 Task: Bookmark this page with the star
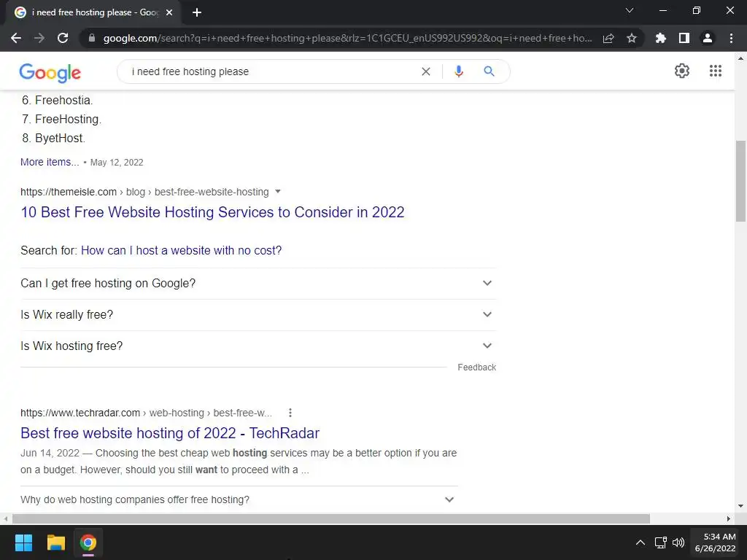(632, 38)
